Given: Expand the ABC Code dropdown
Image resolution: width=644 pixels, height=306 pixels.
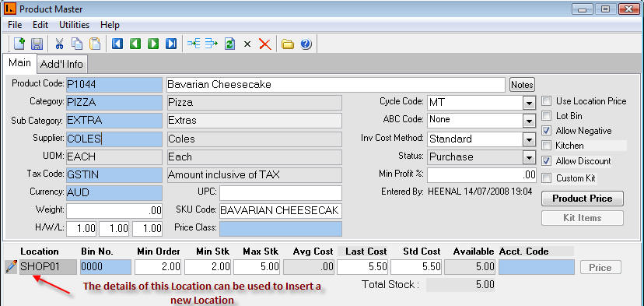Looking at the screenshot, I should click(x=529, y=121).
